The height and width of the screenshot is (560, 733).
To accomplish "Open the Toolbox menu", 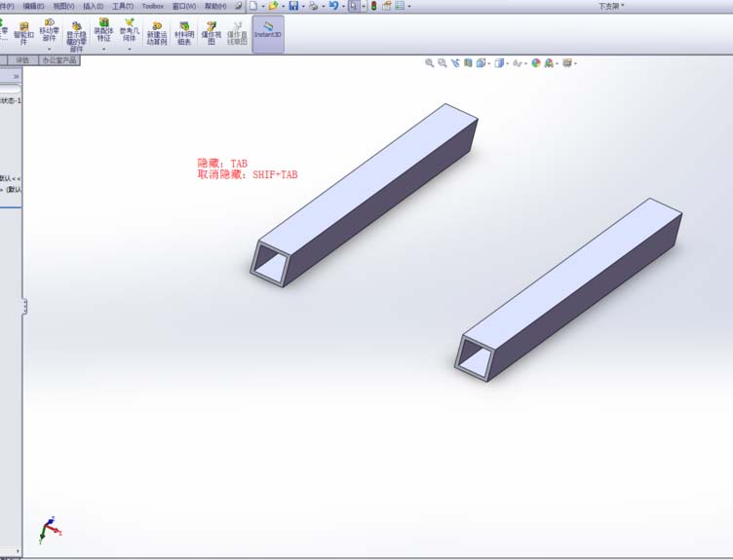I will coord(152,6).
